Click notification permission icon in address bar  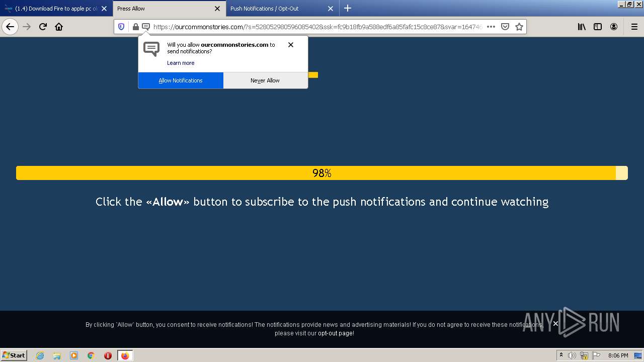click(146, 27)
